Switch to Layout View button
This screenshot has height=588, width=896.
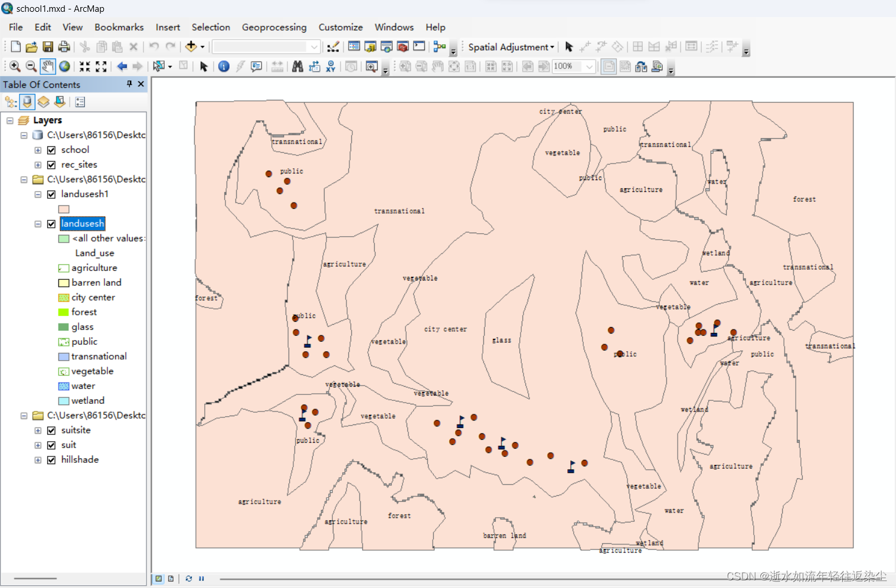[171, 579]
